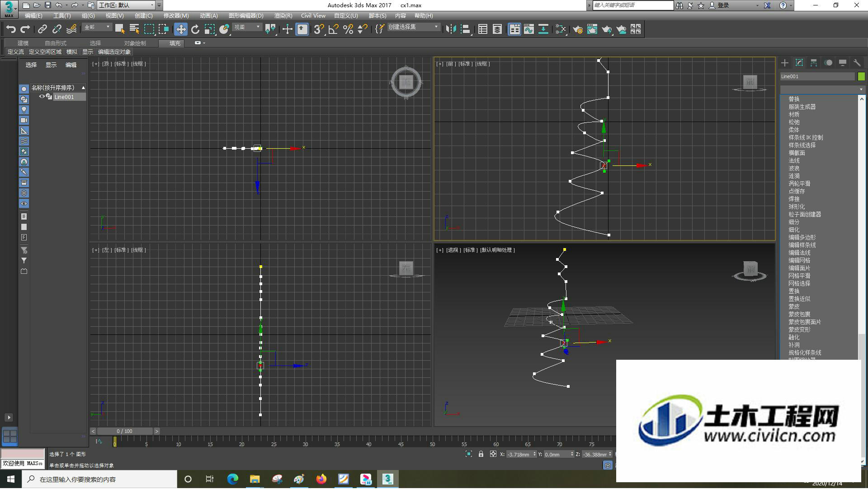Choose the Select Object tool

(x=120, y=29)
